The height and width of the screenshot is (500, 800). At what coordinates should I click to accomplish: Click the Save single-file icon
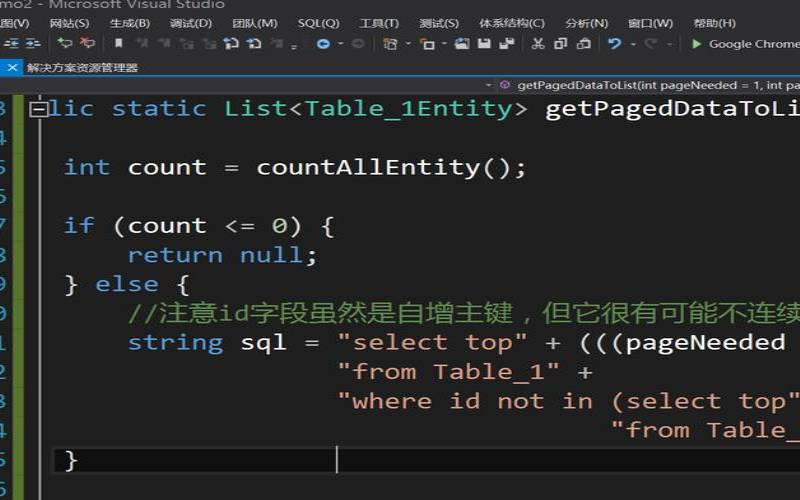[x=484, y=43]
